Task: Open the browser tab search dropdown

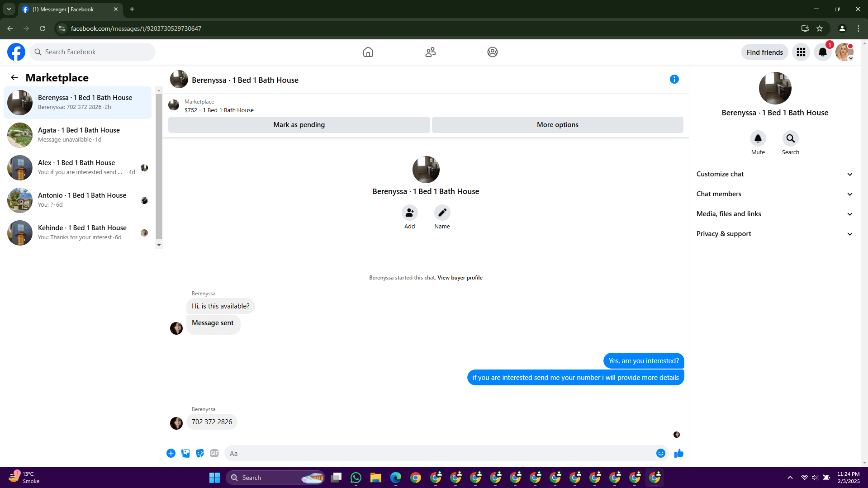Action: (9, 9)
